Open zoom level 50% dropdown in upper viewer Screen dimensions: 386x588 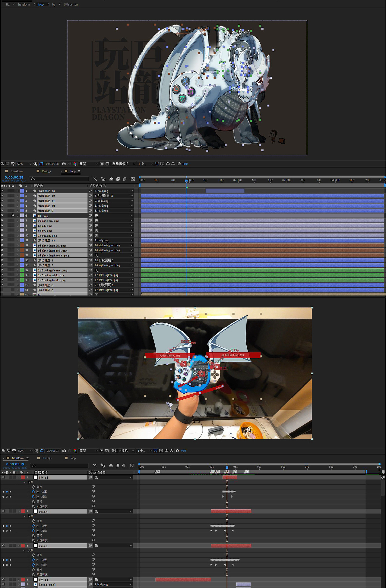click(x=24, y=164)
